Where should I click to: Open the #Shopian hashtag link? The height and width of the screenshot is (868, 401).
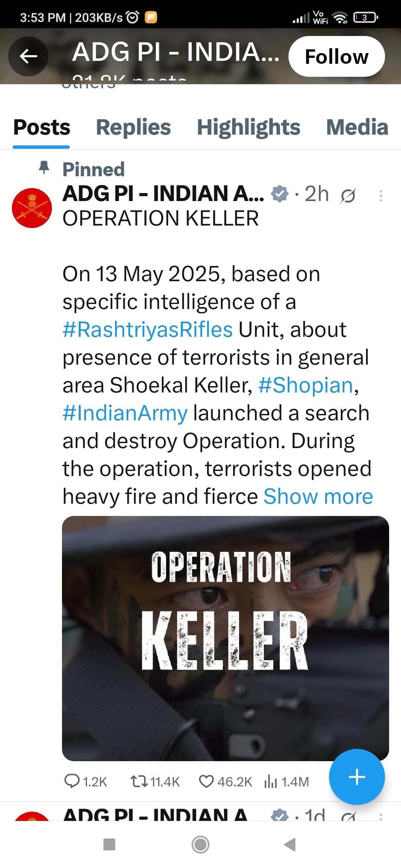[x=306, y=385]
